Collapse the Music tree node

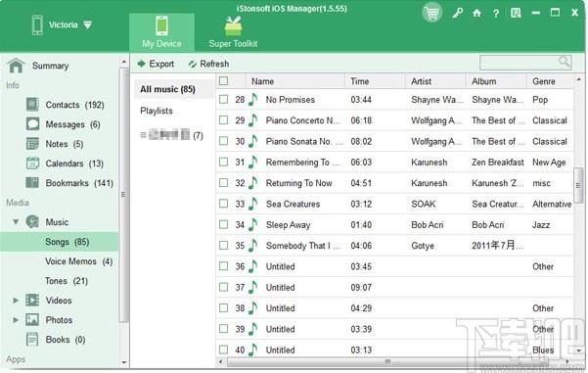(16, 222)
